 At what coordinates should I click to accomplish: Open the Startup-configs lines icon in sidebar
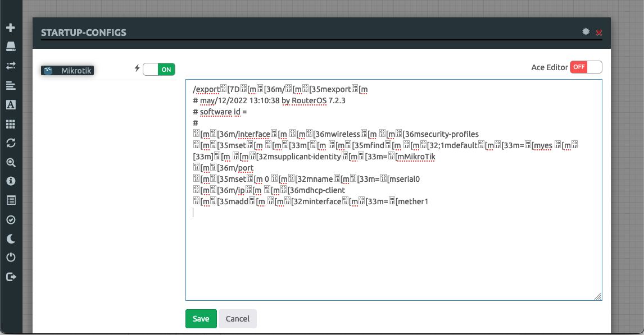(x=11, y=85)
